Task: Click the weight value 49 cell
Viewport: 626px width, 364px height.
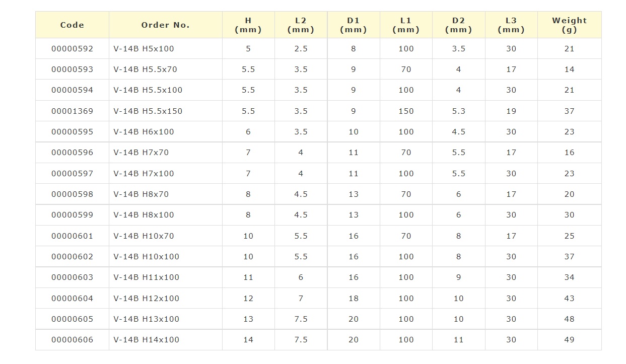Action: pyautogui.click(x=569, y=340)
